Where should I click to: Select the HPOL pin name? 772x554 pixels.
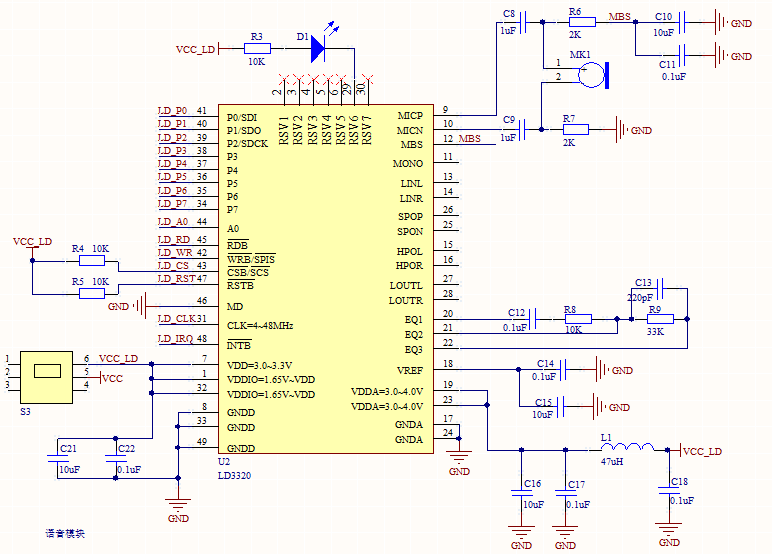point(410,252)
